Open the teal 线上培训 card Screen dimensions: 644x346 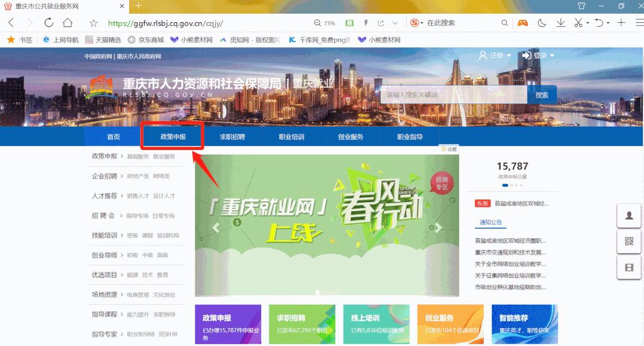[376, 324]
